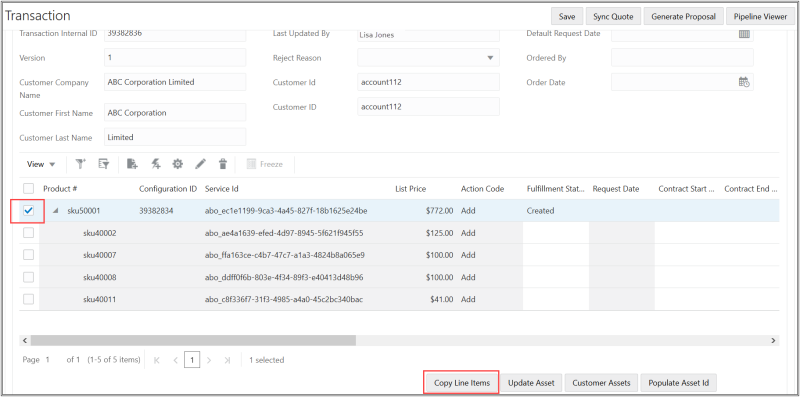Click the Contract Start column header

[x=686, y=189]
